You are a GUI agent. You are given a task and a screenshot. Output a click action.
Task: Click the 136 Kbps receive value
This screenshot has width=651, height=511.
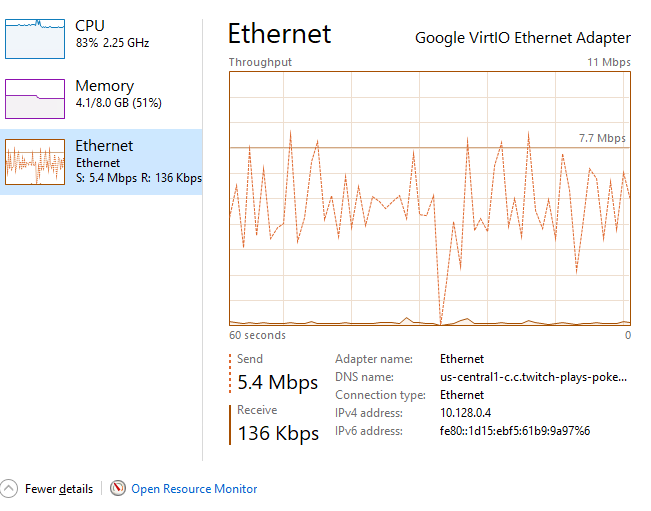pos(278,433)
